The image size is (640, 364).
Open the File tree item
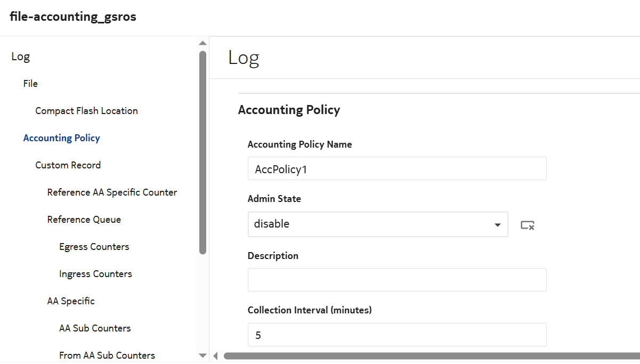(30, 84)
